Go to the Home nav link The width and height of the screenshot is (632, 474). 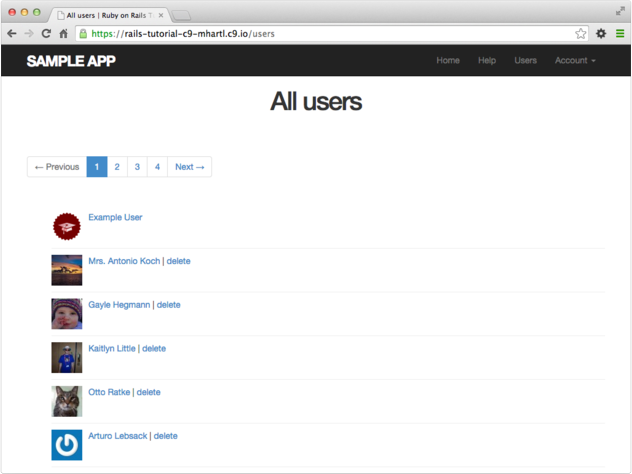click(x=448, y=61)
